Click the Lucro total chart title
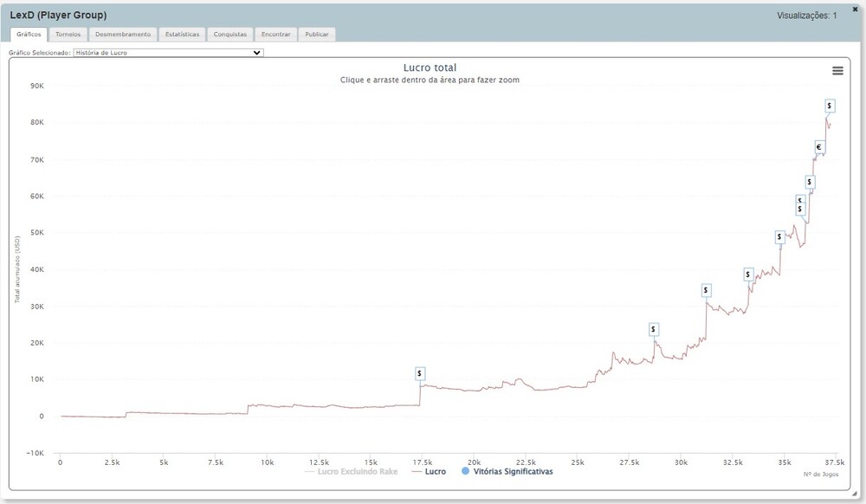Viewport: 866px width, 504px height. click(x=430, y=68)
